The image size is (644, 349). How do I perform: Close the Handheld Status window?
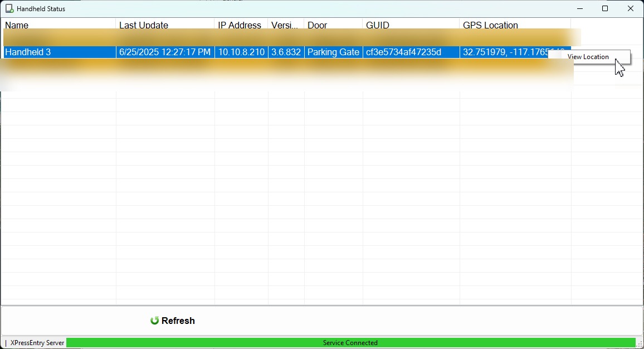(631, 9)
